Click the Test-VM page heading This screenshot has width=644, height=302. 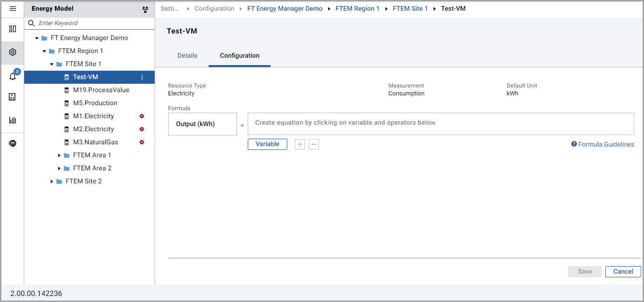pyautogui.click(x=182, y=31)
